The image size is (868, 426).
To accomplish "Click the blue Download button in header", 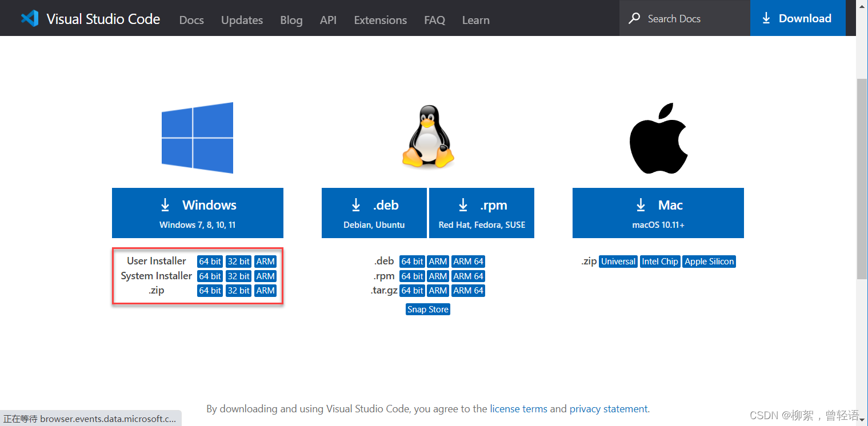I will pos(798,18).
